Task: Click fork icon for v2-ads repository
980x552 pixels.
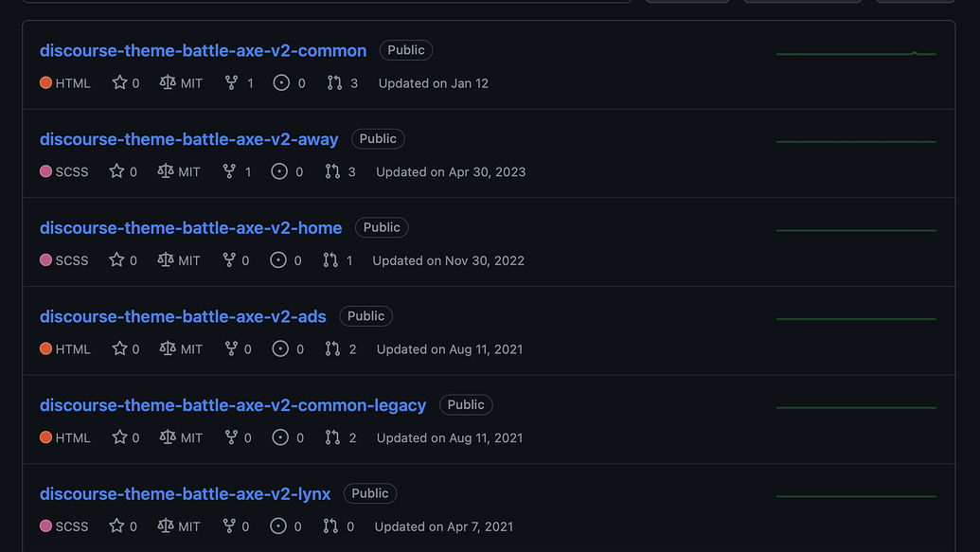Action: coord(229,349)
